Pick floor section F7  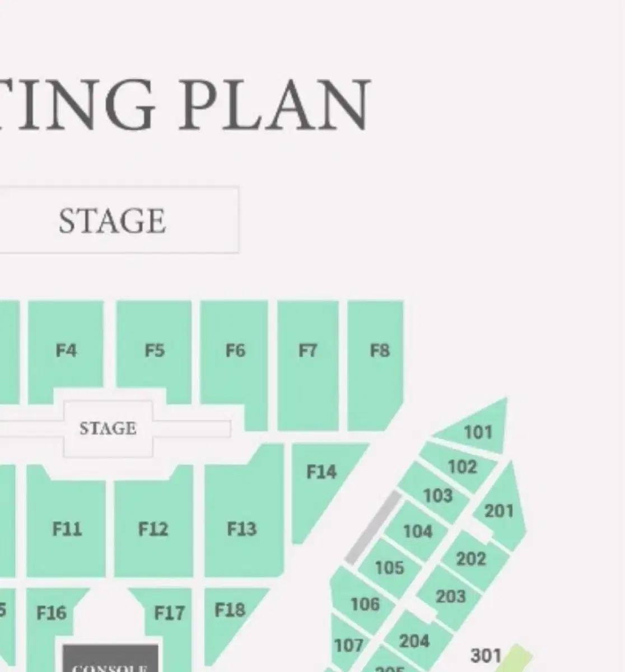[307, 351]
